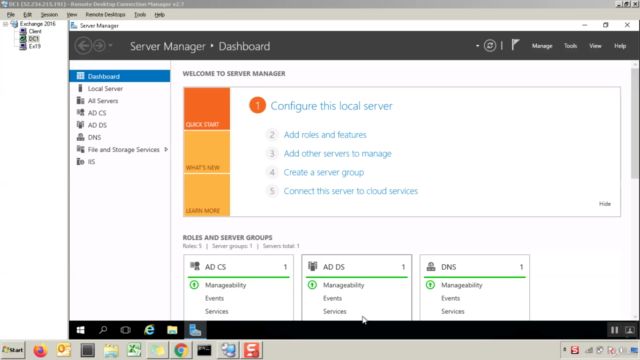Open RDCMan File menu
Screen dimensions: 640x360
tap(11, 15)
